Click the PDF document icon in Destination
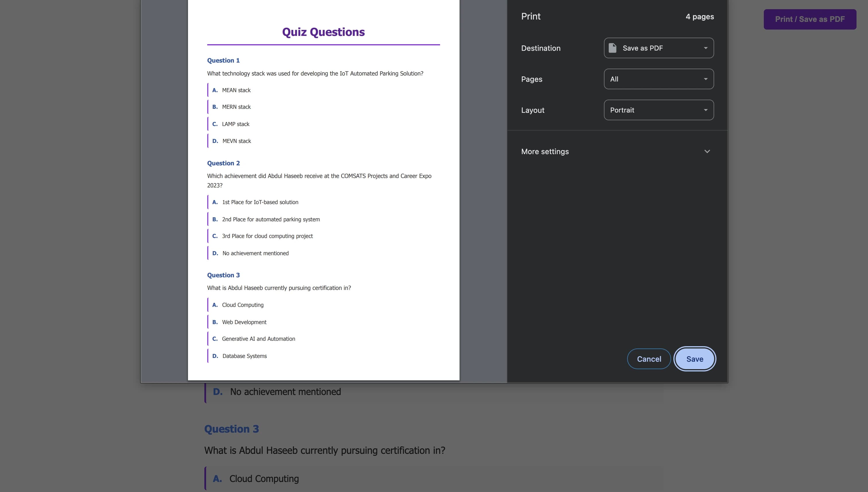 point(612,48)
